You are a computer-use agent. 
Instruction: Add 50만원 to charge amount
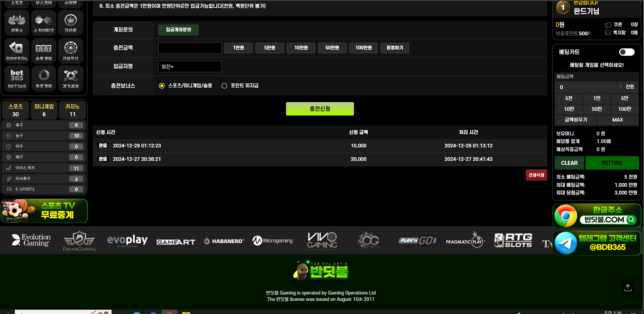[332, 48]
